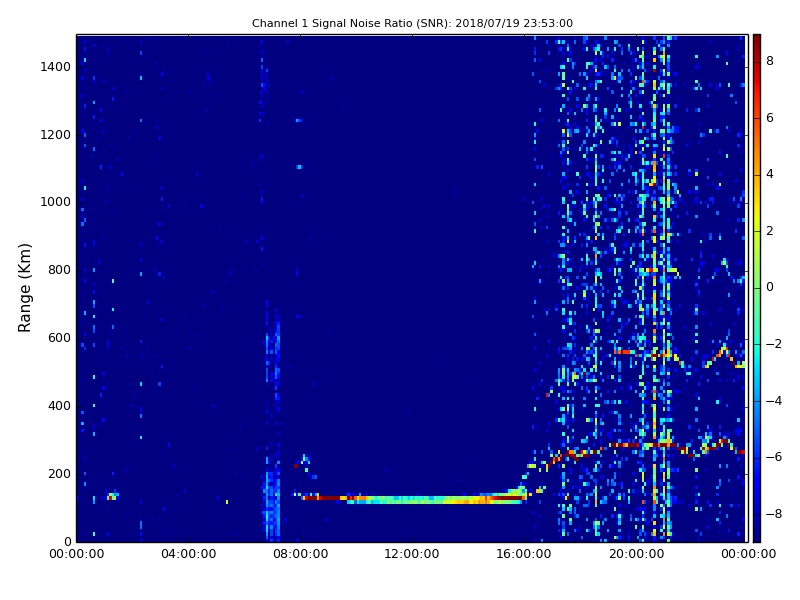Image resolution: width=800 pixels, height=600 pixels.
Task: Click the small echo spot near 01:15 at 130 km
Action: [x=112, y=496]
